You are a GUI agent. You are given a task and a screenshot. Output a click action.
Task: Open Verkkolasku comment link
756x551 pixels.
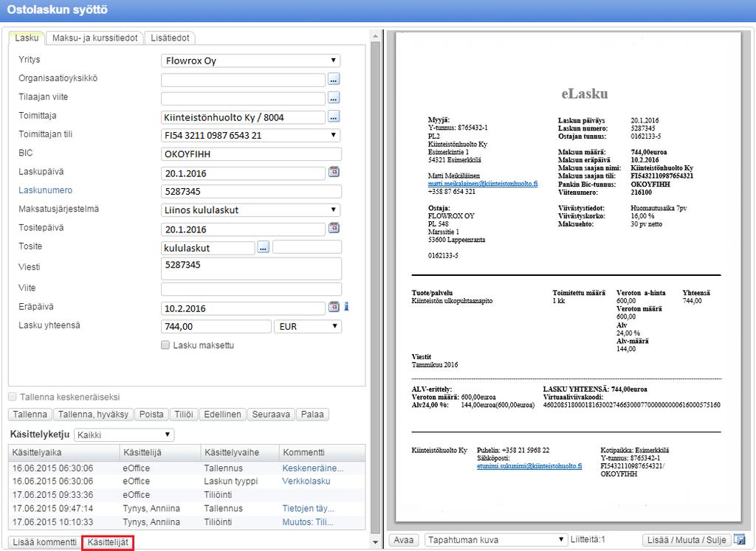tap(306, 481)
